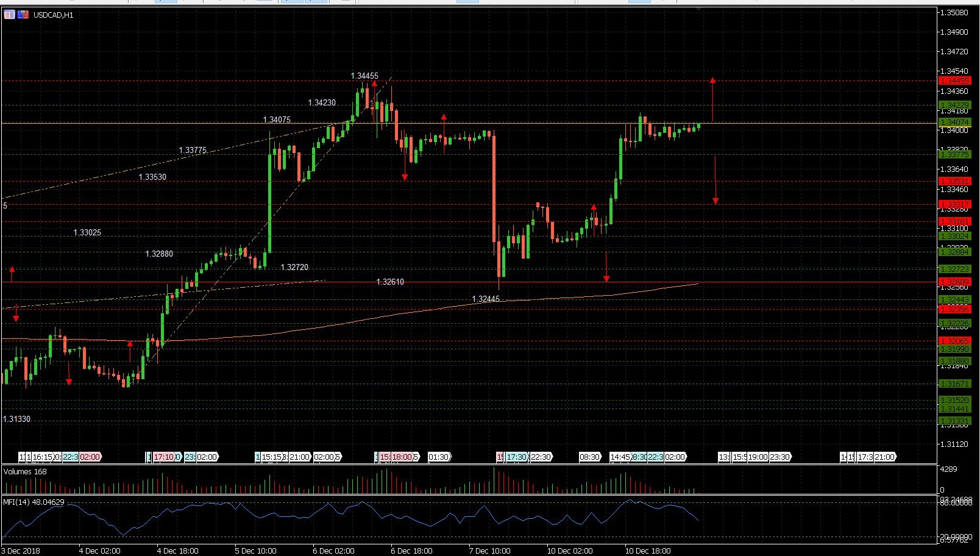Click the red 1.32609 price tag
The image size is (980, 556).
click(955, 282)
